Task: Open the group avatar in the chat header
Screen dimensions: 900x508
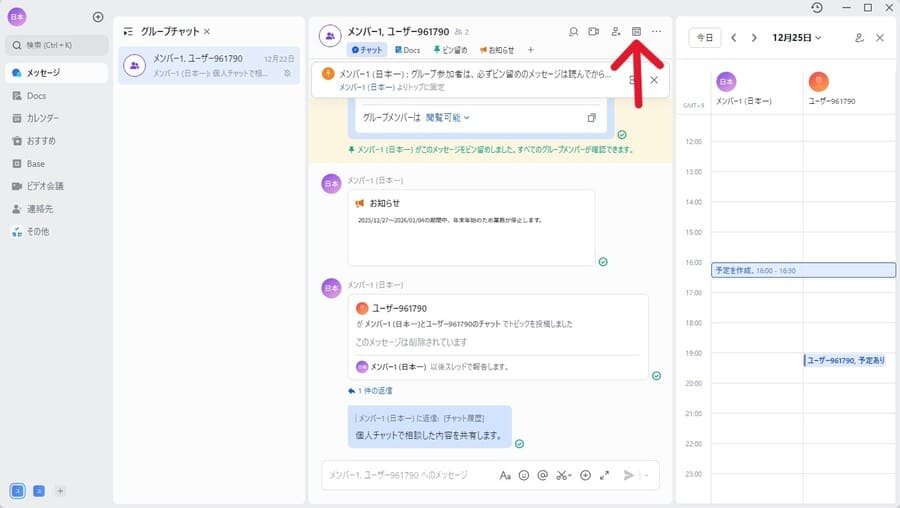Action: 330,36
